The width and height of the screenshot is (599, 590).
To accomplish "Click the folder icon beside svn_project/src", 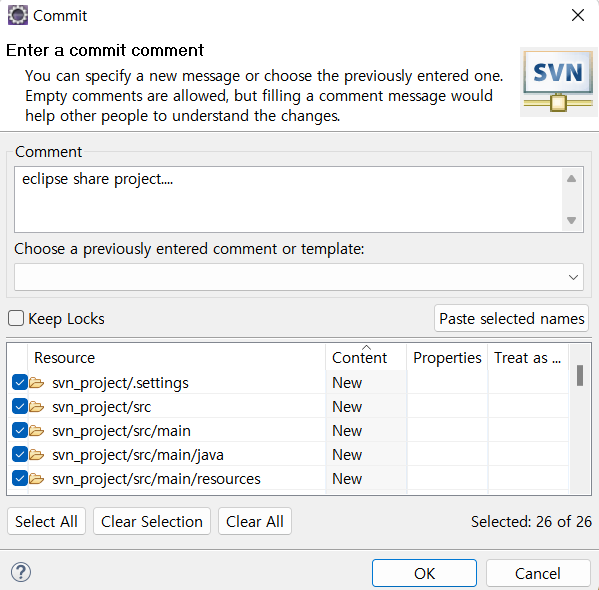I will 37,407.
